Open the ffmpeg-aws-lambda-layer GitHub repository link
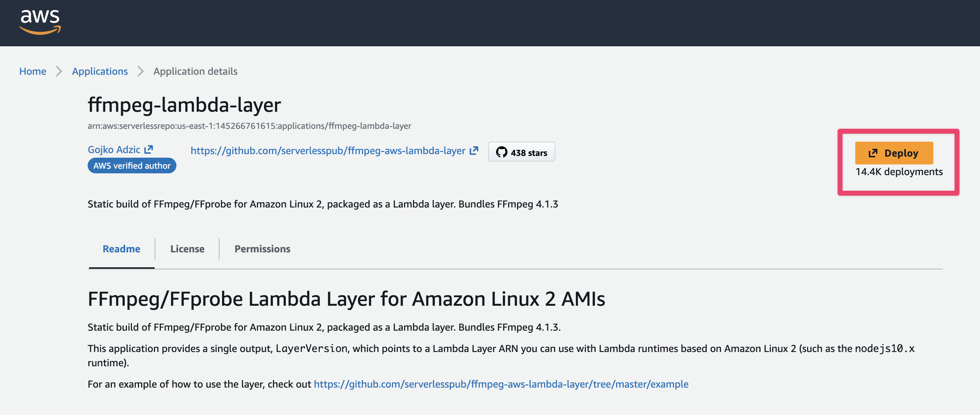980x415 pixels. [x=327, y=151]
